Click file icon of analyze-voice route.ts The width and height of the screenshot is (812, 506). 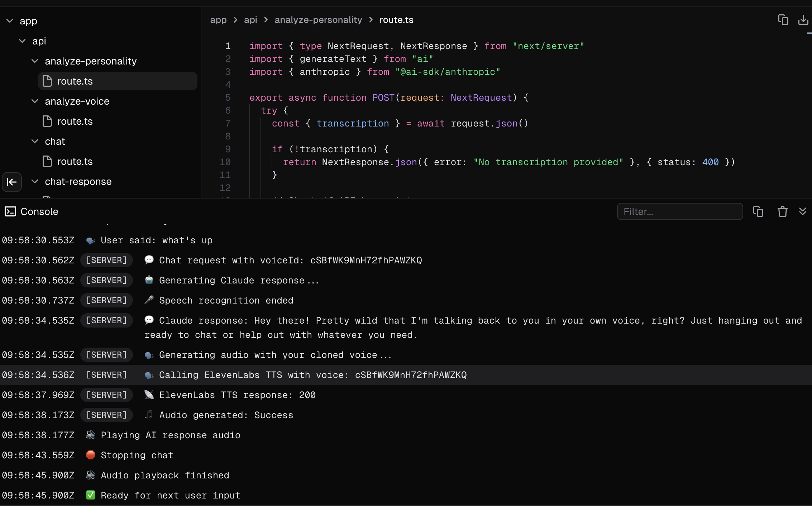pos(47,121)
